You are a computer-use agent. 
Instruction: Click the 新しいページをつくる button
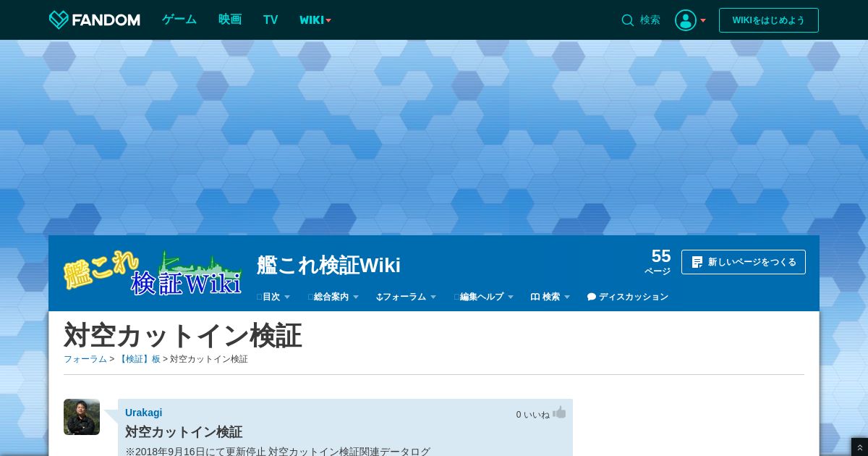pos(744,262)
